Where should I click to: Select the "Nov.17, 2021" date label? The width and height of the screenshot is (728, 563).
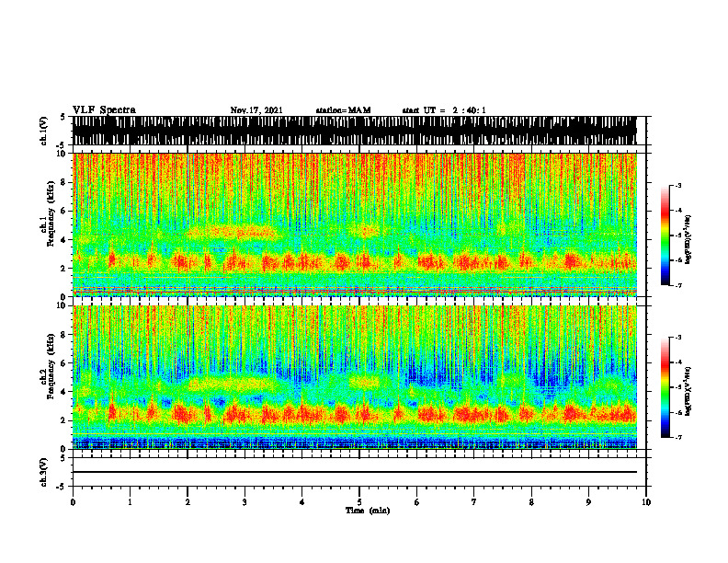pos(256,110)
